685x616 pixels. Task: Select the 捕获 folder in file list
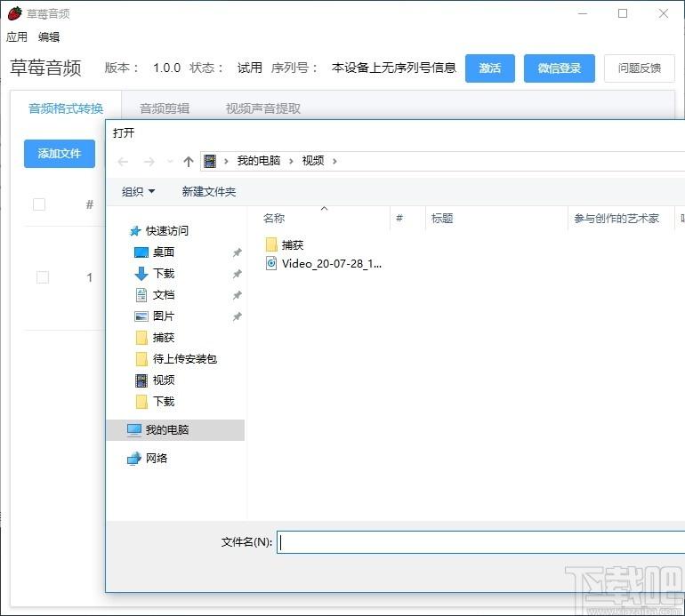pyautogui.click(x=293, y=245)
